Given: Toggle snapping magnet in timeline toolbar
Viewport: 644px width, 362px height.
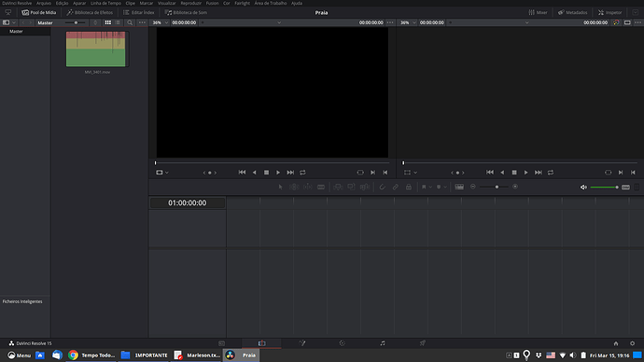Looking at the screenshot, I should pos(382,187).
